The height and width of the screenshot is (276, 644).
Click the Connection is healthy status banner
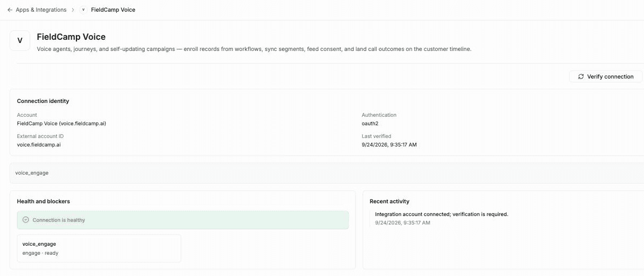[183, 220]
